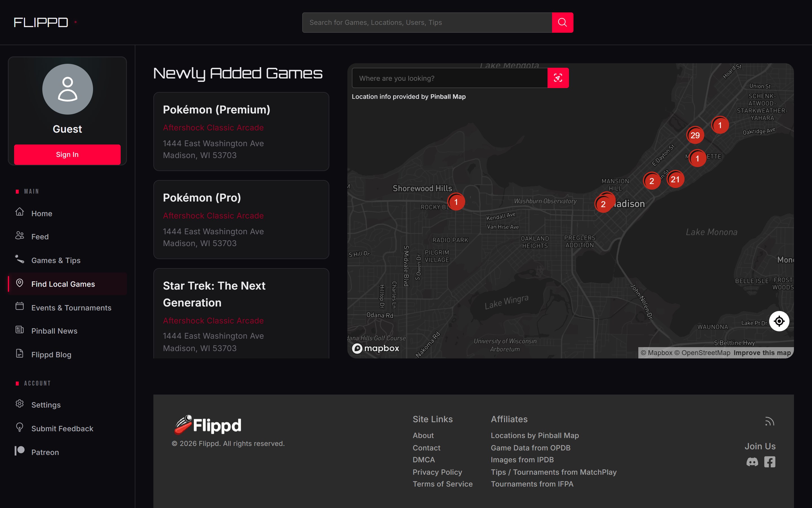The image size is (812, 508).
Task: Click the Feed people icon
Action: (20, 236)
